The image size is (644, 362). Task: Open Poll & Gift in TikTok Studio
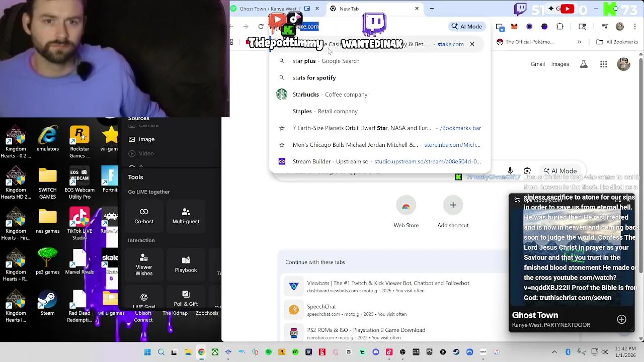coord(186,298)
